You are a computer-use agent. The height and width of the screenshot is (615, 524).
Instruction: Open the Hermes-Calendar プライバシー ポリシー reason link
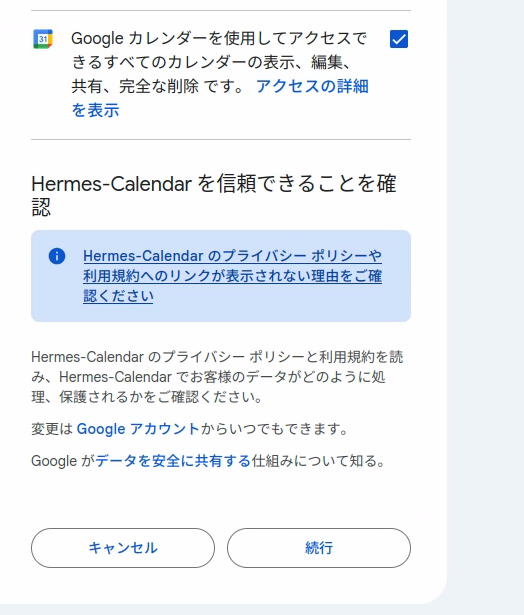tap(232, 276)
